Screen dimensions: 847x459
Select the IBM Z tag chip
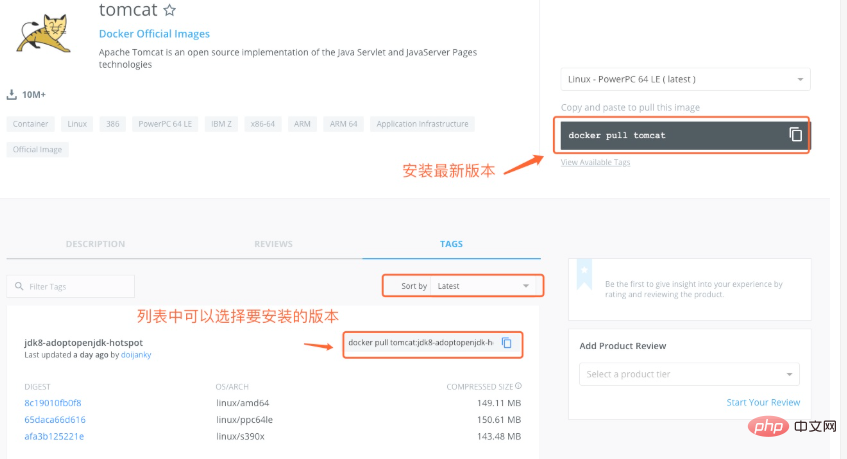pos(221,124)
